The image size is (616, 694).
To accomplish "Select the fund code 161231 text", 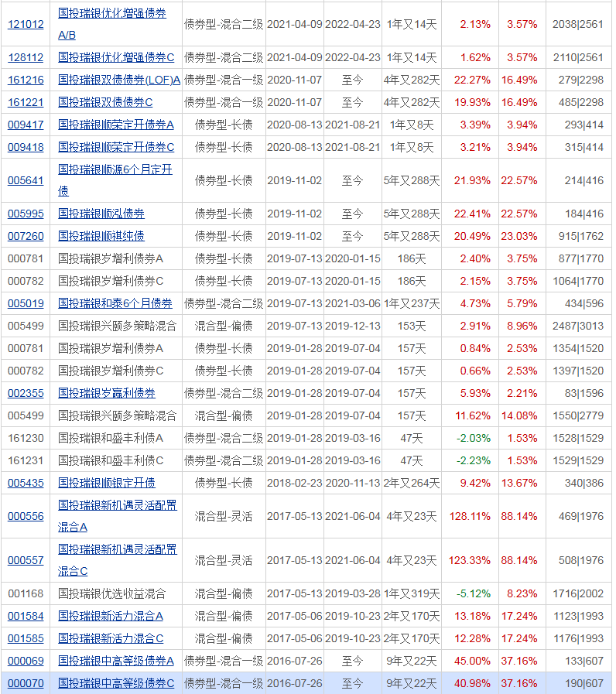I will (x=26, y=461).
